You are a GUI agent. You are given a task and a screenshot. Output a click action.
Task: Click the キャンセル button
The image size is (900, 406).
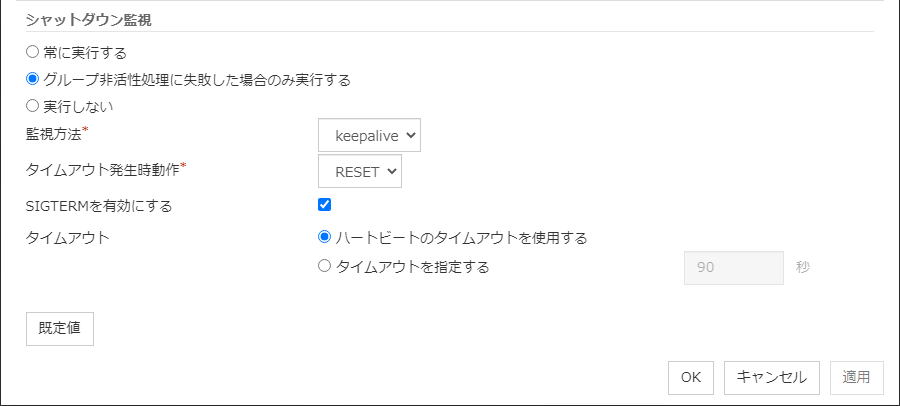[772, 377]
